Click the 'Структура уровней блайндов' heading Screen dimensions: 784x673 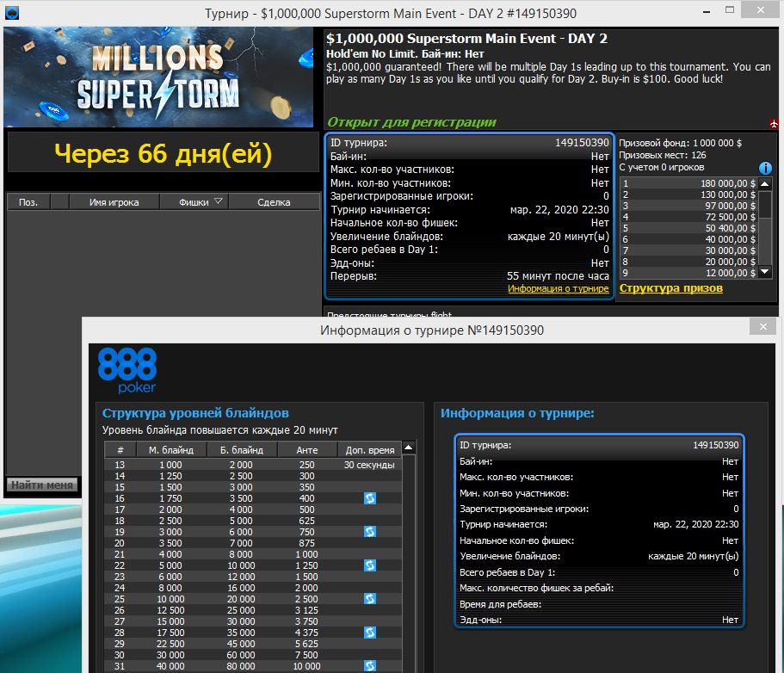(x=195, y=413)
